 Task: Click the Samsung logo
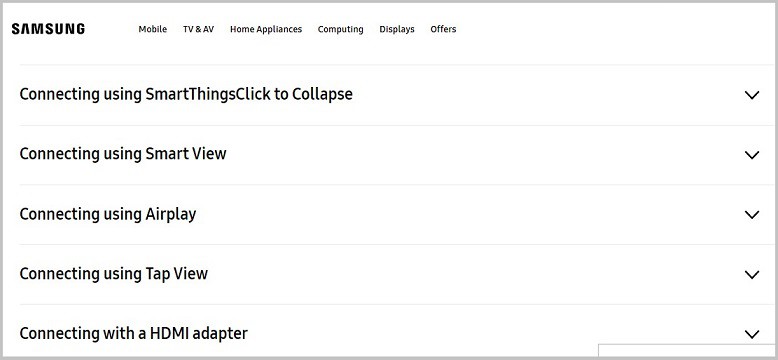48,29
